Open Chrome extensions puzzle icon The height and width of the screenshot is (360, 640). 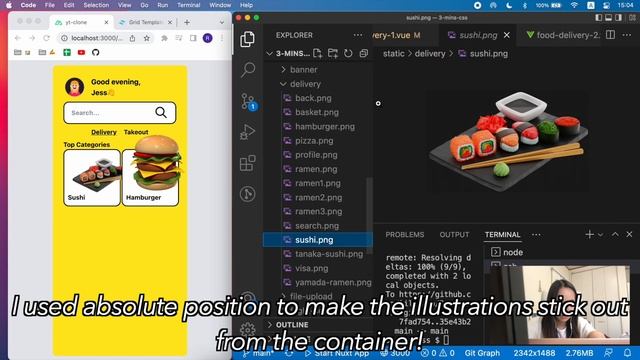pyautogui.click(x=164, y=38)
